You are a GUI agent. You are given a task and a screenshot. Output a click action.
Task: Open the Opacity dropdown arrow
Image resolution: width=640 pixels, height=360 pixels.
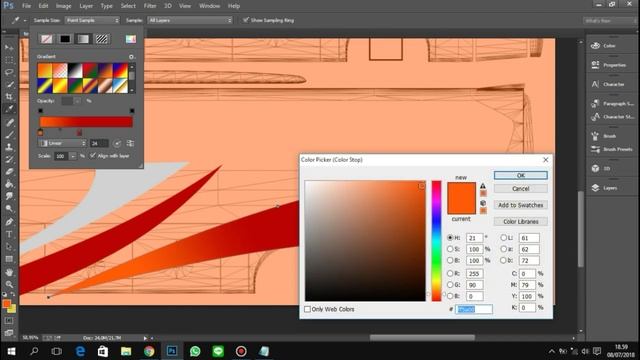[x=77, y=101]
